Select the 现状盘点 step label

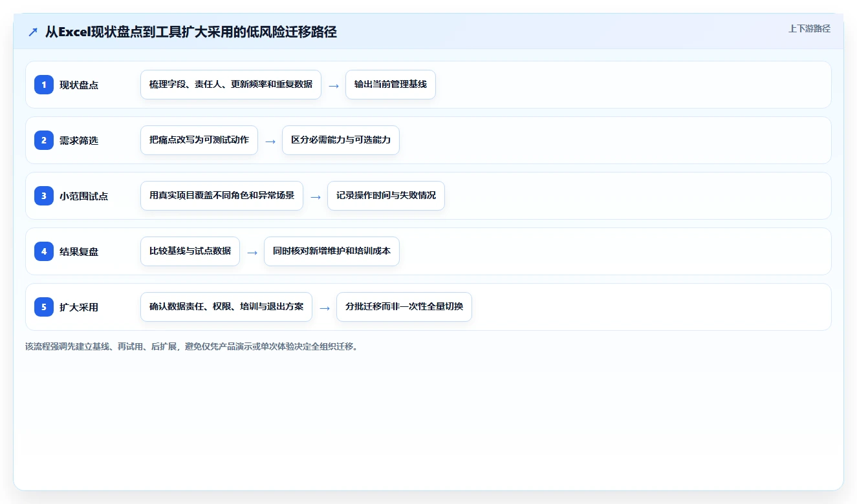coord(79,85)
